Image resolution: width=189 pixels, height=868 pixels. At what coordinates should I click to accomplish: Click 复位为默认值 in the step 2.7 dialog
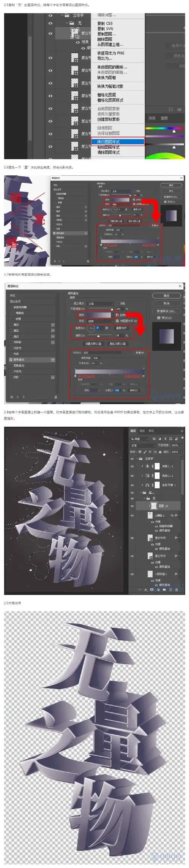click(x=118, y=344)
